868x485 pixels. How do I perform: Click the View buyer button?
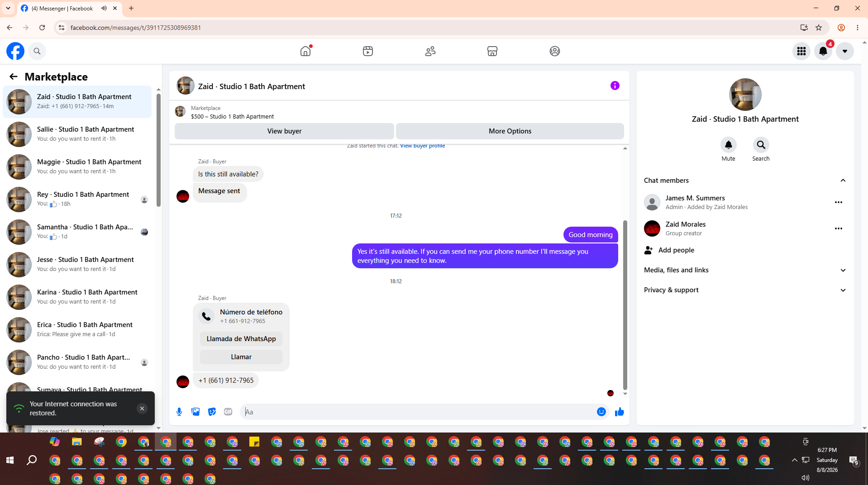(284, 131)
